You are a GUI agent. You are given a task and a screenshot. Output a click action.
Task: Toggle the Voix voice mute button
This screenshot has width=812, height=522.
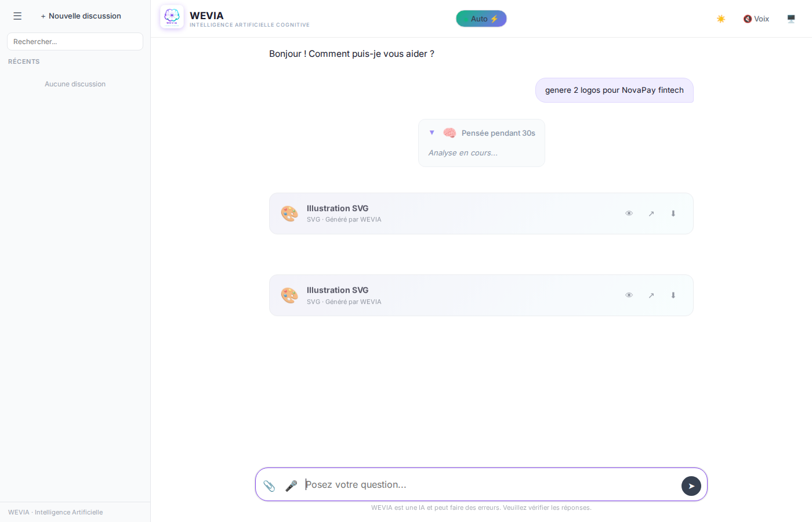(756, 19)
